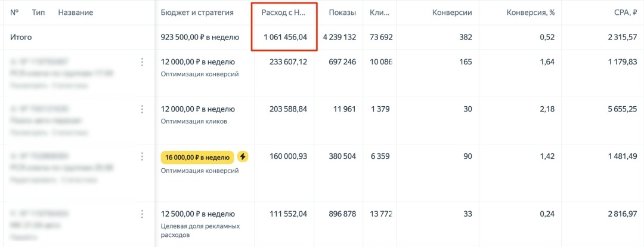The image size is (644, 247).
Task: Click total spend 1 061 456,04 cell
Action: click(x=285, y=37)
